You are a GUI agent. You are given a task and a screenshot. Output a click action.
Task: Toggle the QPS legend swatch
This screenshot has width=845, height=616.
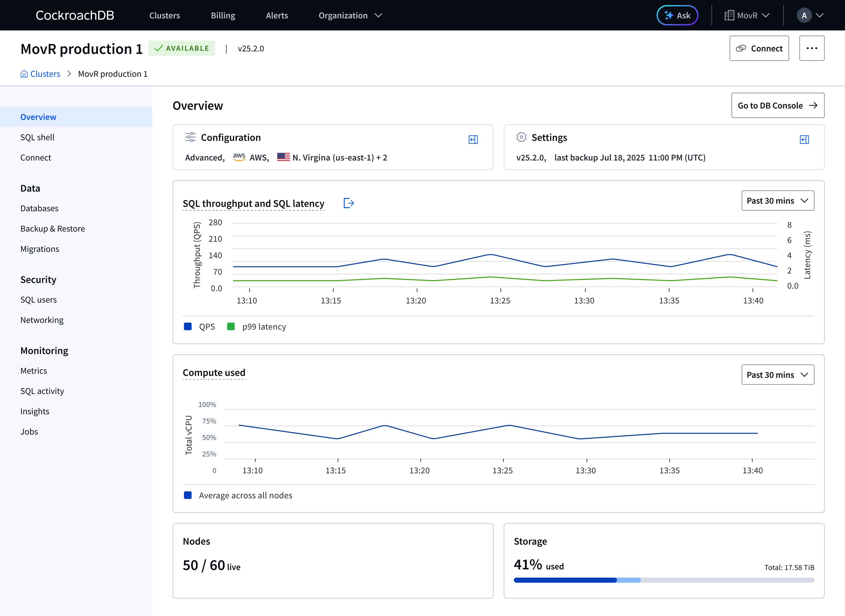(x=188, y=327)
